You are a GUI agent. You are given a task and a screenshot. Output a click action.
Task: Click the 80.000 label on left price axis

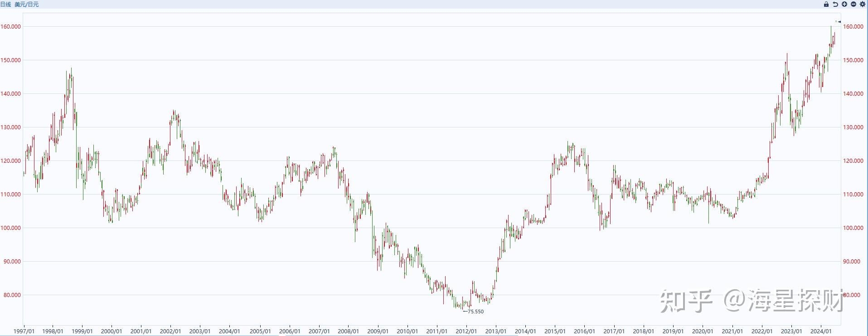pyautogui.click(x=12, y=295)
